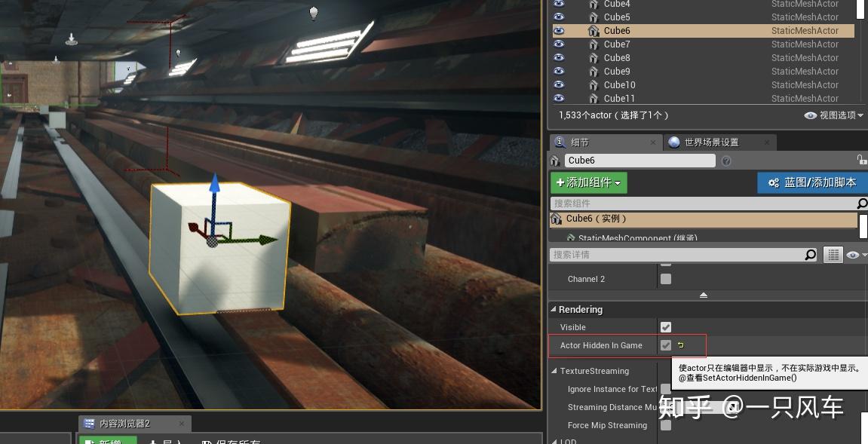
Task: Click inside the Cube6 name input field
Action: tap(639, 160)
